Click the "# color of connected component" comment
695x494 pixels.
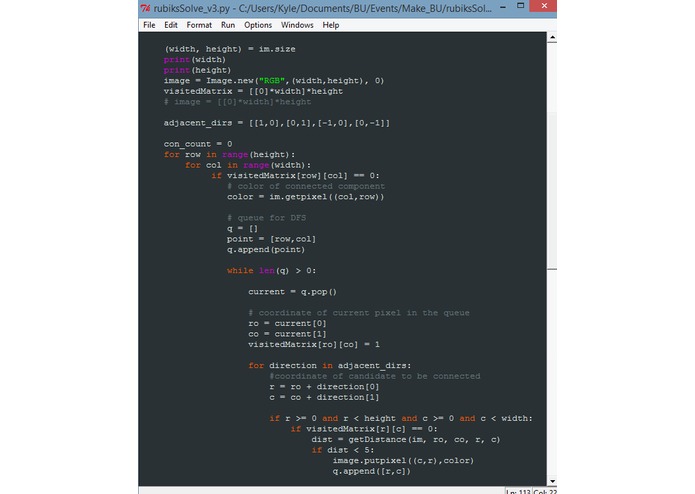pos(306,187)
